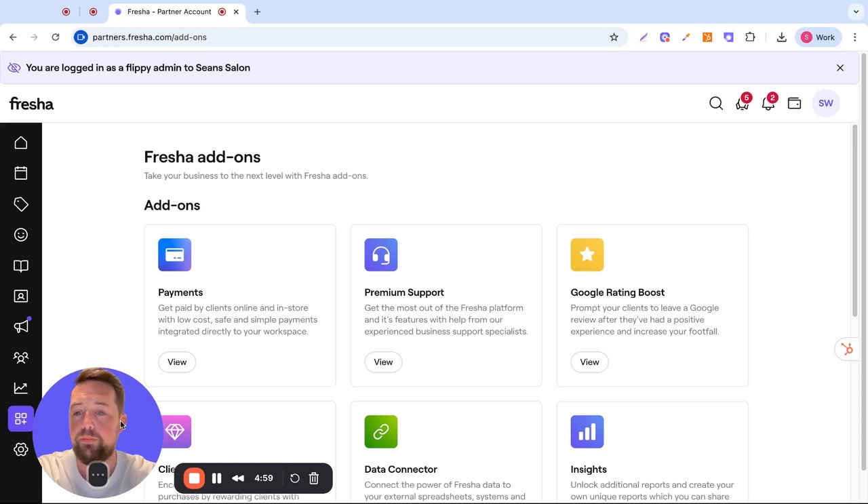Click the green Data Connector link icon
This screenshot has height=504, width=868.
(381, 431)
